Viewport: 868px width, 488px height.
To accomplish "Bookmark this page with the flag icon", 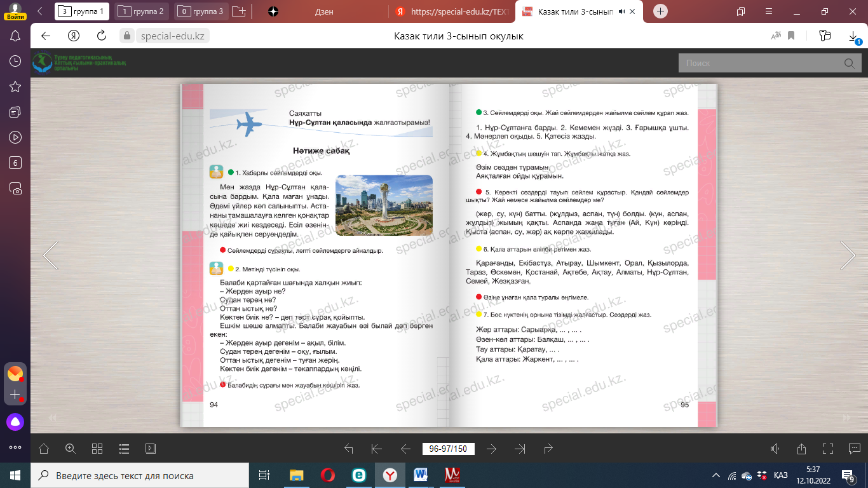I will click(792, 36).
